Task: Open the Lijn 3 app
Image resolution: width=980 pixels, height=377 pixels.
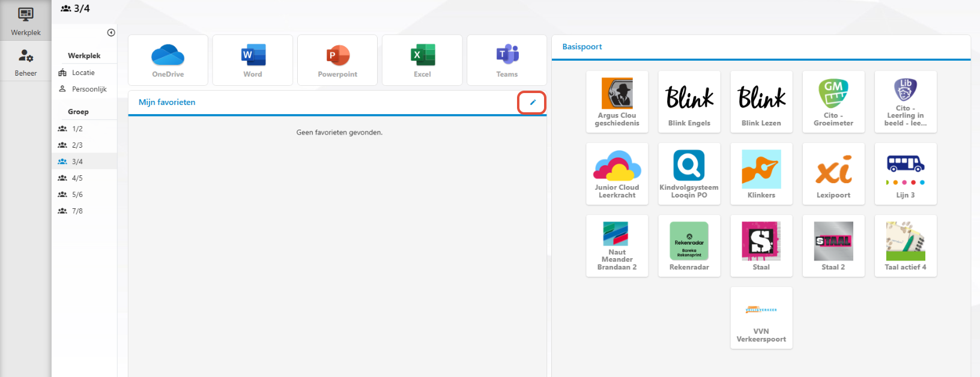Action: (x=906, y=174)
